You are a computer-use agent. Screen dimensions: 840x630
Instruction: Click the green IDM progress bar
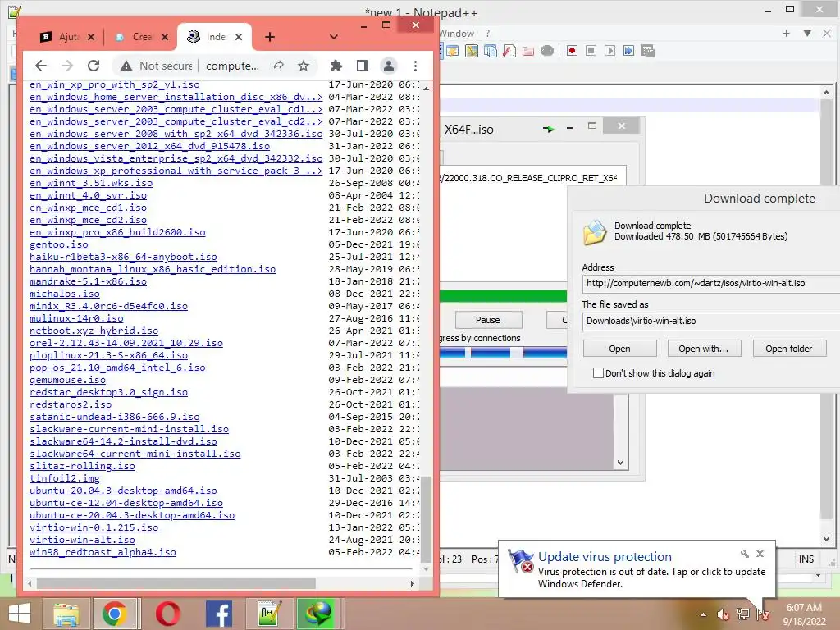coord(503,295)
